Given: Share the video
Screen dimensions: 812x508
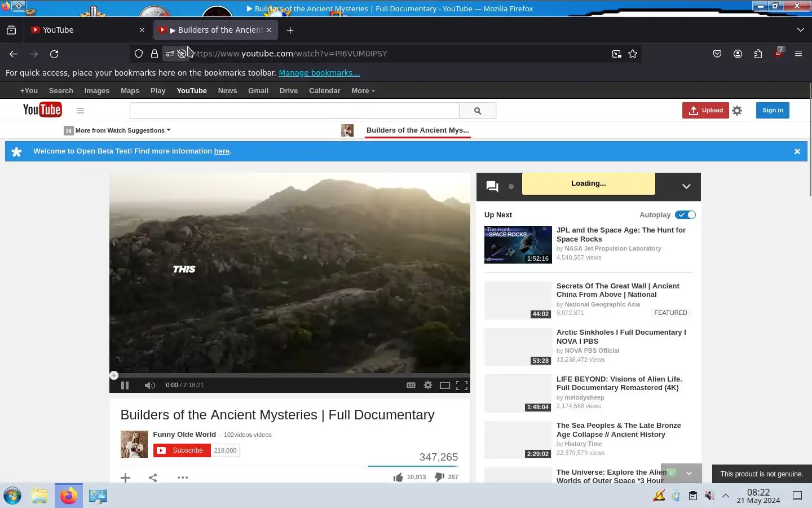Looking at the screenshot, I should click(x=153, y=478).
